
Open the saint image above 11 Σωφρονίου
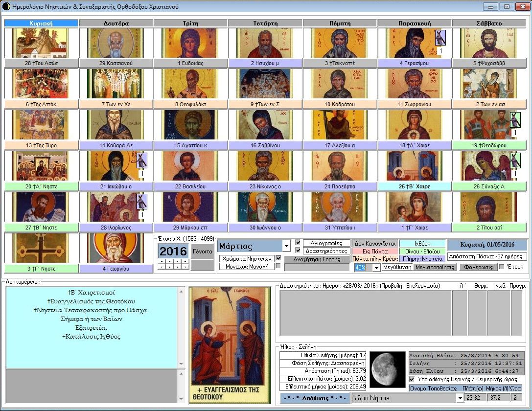click(414, 84)
